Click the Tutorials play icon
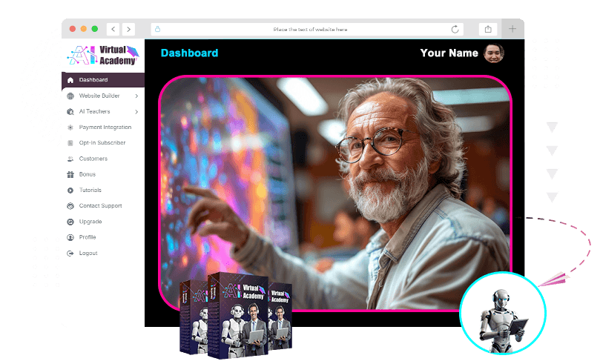Viewport: 600px width, 364px height. tap(70, 191)
